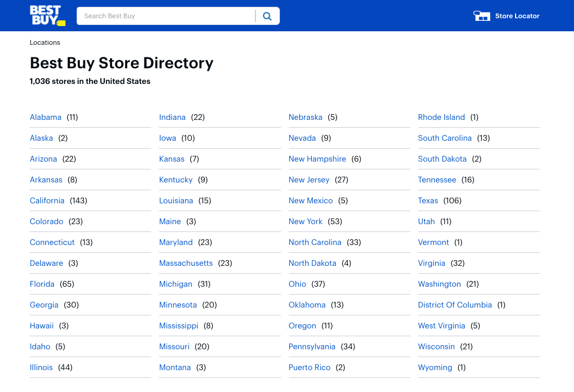Select Rhode Island from the list

(x=442, y=117)
